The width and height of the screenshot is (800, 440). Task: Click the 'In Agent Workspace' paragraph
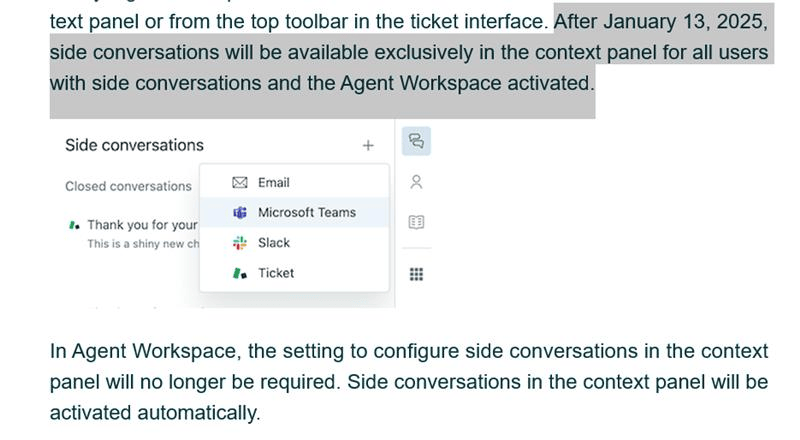click(408, 382)
